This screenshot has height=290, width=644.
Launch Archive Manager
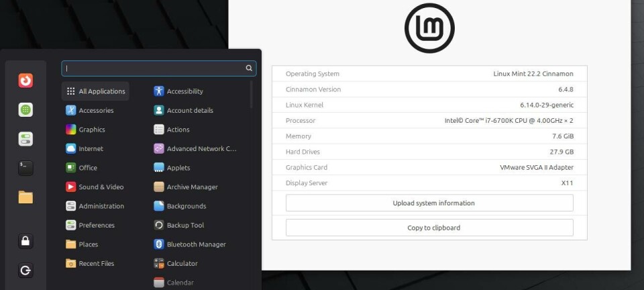pos(186,187)
